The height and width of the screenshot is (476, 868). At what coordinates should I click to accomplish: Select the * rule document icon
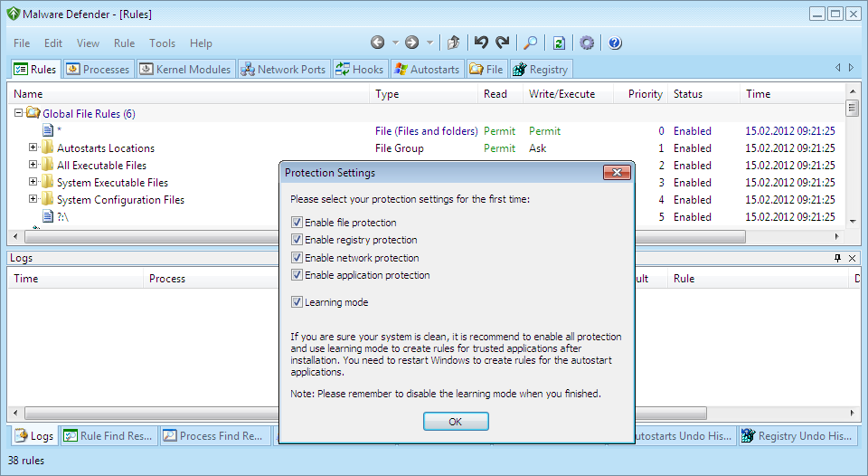[x=48, y=130]
